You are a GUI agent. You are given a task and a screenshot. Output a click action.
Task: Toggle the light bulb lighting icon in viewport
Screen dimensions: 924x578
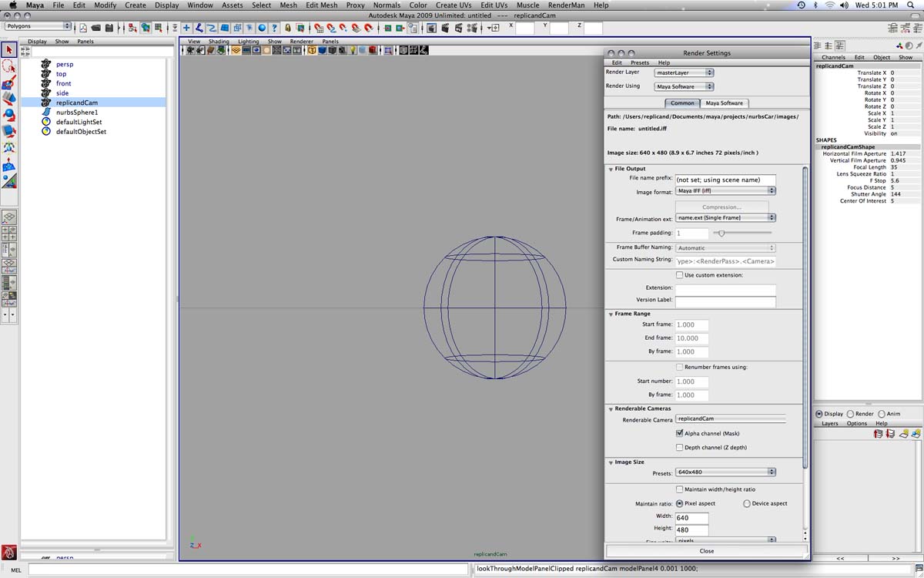click(x=353, y=51)
